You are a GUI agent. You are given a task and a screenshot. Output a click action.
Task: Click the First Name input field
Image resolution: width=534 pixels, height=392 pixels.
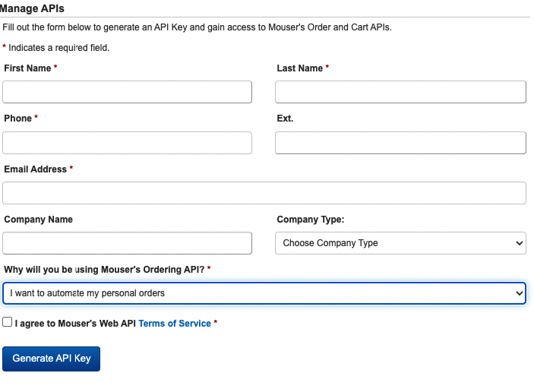(x=127, y=92)
